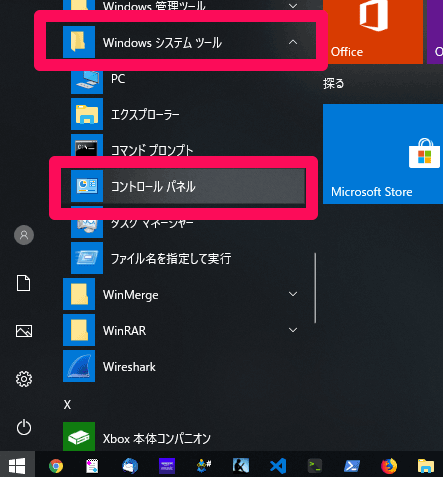The width and height of the screenshot is (443, 477).
Task: Launch Google Chrome from taskbar
Action: (56, 466)
